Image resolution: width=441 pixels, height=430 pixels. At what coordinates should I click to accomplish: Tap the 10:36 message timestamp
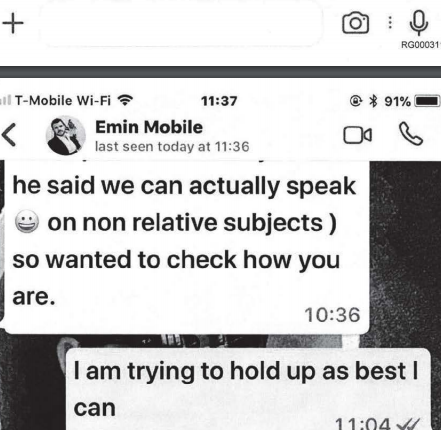point(332,315)
